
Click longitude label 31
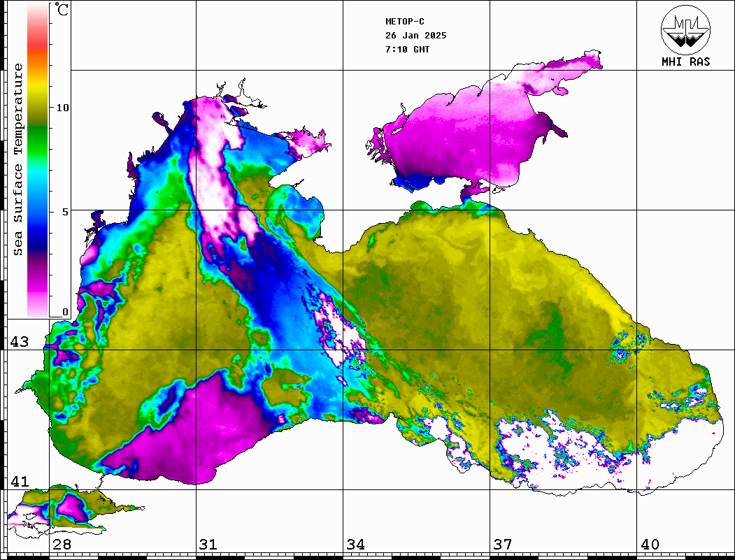tap(208, 544)
